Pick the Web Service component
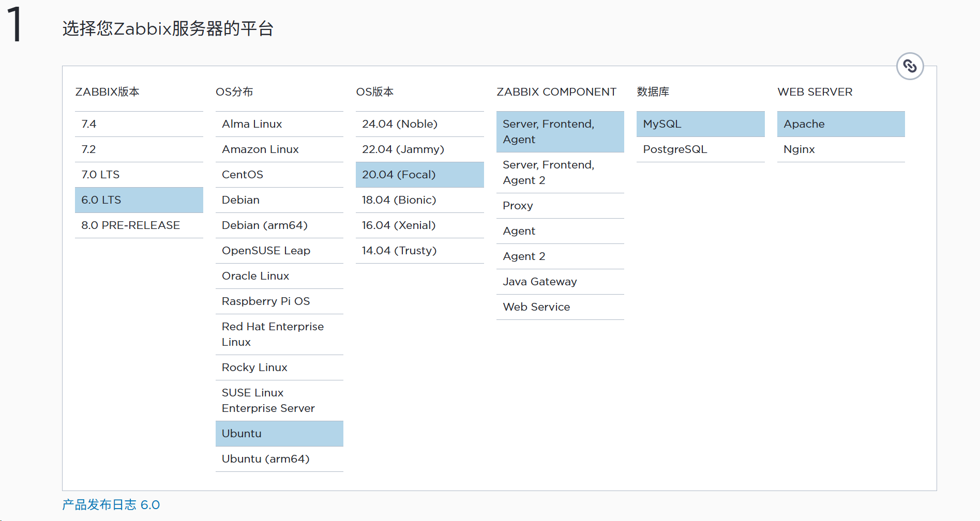This screenshot has height=521, width=980. tap(560, 307)
